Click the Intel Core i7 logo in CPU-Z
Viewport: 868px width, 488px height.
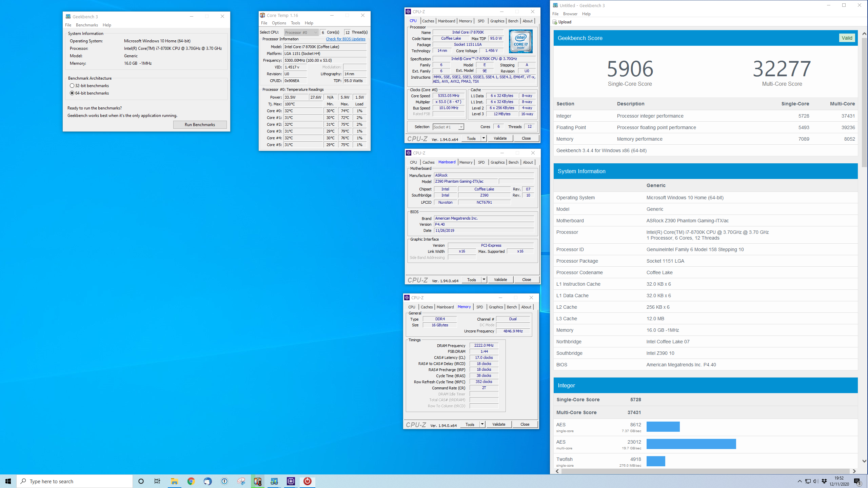[521, 41]
